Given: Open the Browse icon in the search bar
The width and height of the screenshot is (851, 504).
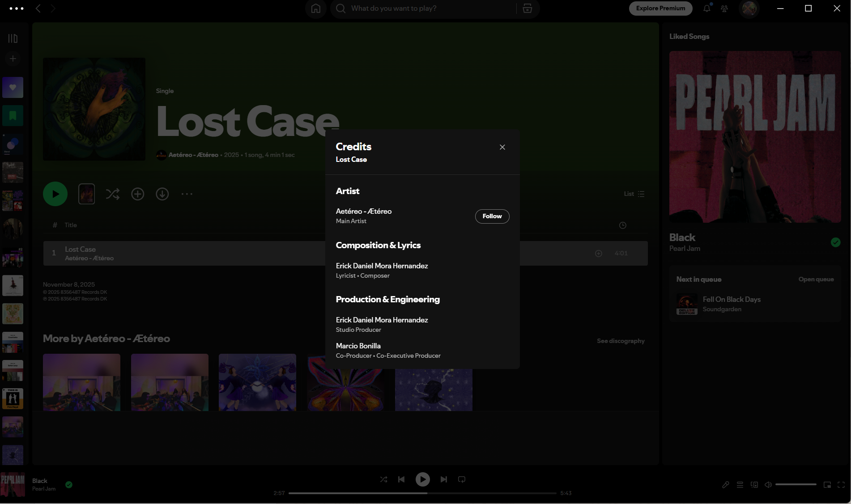Looking at the screenshot, I should [528, 8].
